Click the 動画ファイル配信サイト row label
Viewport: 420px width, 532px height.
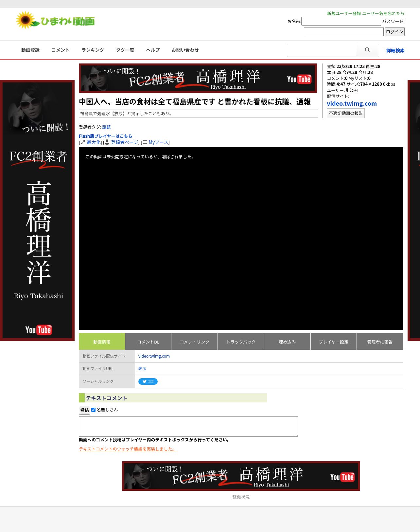pyautogui.click(x=107, y=356)
